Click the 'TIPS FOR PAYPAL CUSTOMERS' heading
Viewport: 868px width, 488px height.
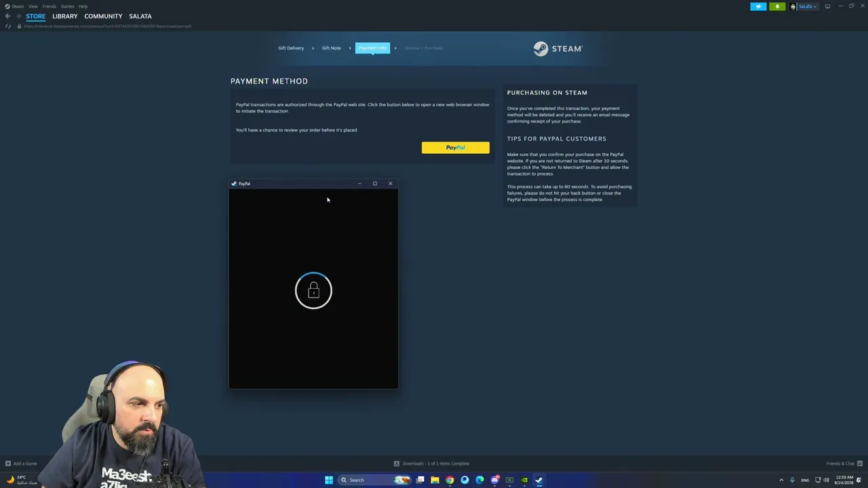[557, 139]
